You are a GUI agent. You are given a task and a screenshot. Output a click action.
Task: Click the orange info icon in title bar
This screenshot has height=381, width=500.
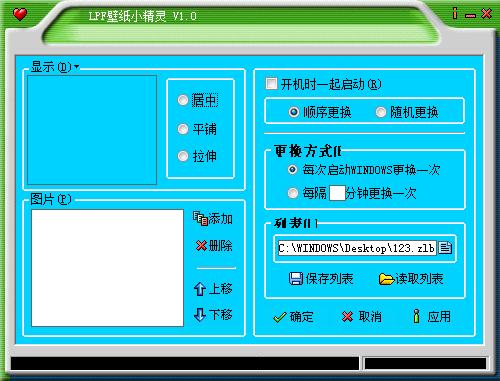pyautogui.click(x=455, y=13)
